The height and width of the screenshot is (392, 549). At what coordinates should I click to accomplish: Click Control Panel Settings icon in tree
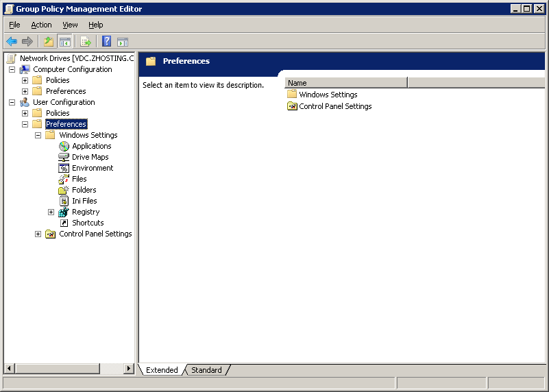click(51, 234)
